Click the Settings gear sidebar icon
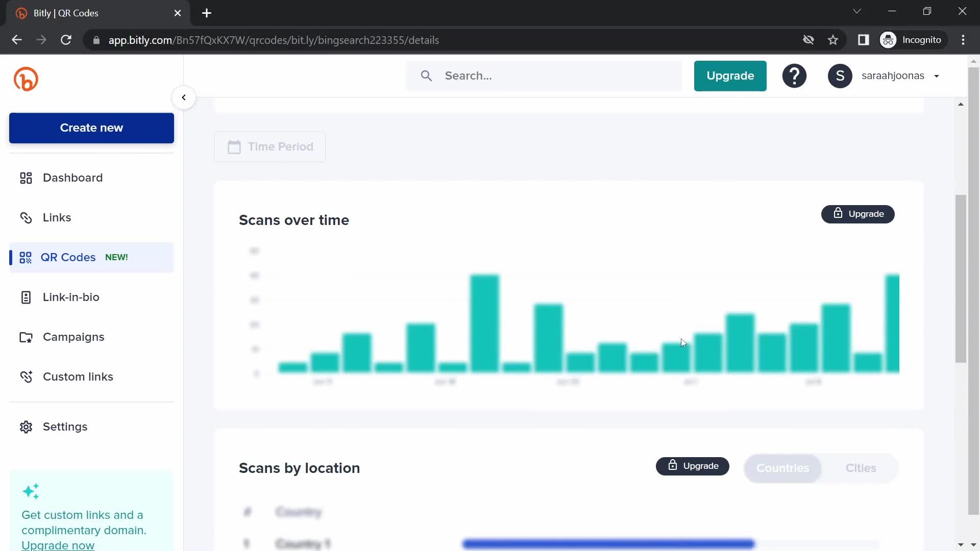The height and width of the screenshot is (551, 980). click(26, 427)
